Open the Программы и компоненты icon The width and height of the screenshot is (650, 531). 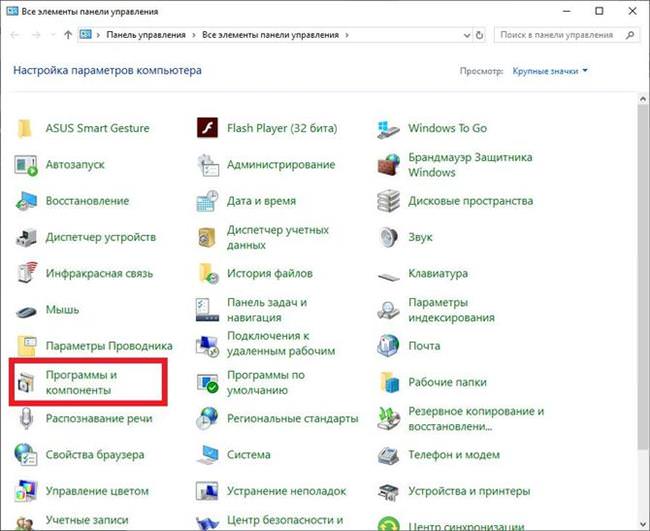coord(26,382)
